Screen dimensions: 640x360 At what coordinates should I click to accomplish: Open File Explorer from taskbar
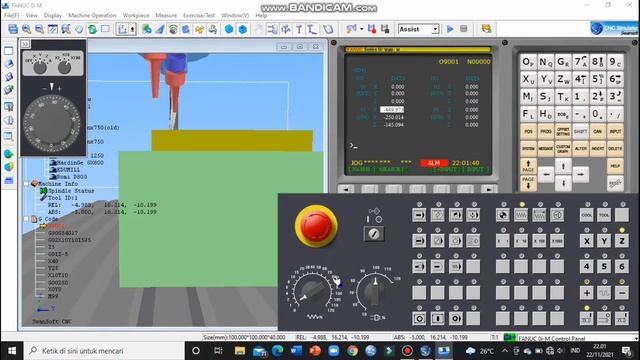pos(240,351)
